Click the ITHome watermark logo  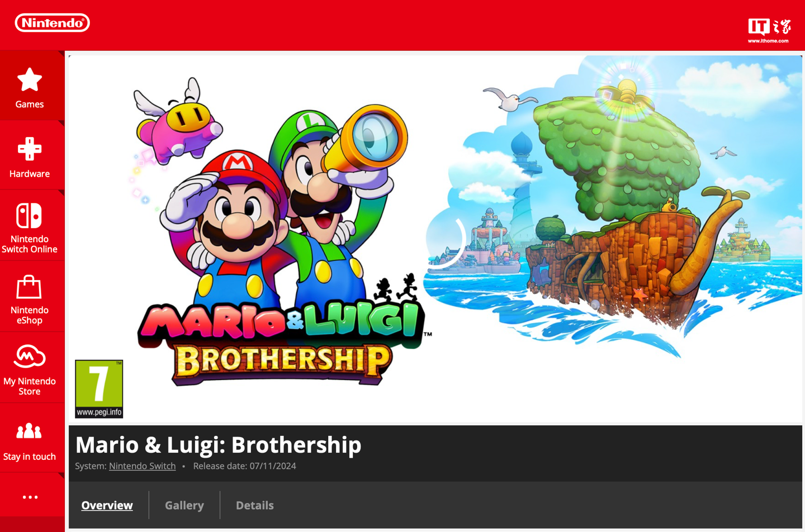769,30
